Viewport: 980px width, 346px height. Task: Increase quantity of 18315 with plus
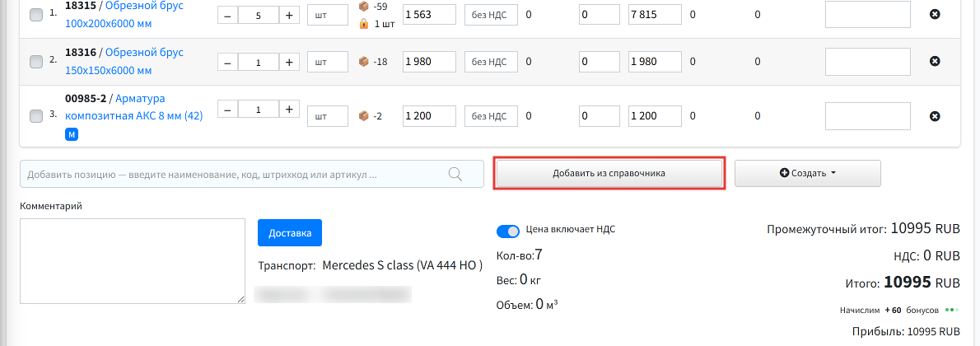(x=289, y=15)
